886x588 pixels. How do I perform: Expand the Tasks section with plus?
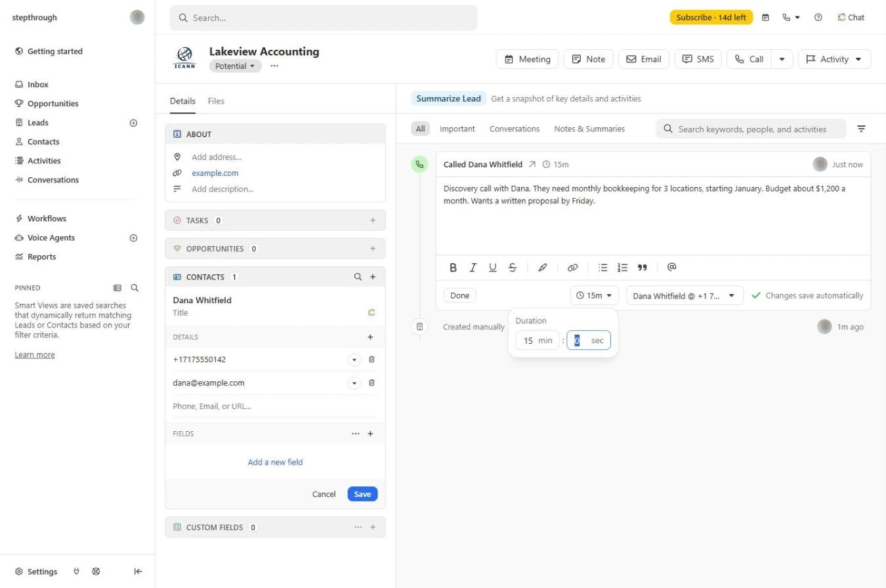(373, 220)
